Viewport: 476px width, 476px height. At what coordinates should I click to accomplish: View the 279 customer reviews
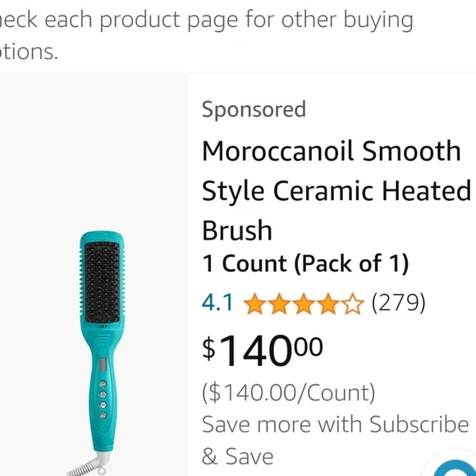coord(398,303)
